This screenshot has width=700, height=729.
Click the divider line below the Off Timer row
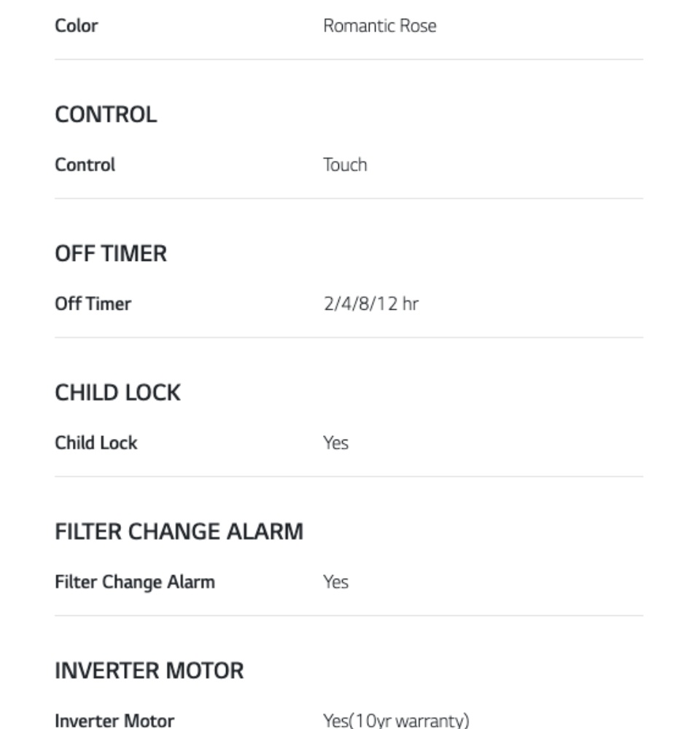coord(349,338)
